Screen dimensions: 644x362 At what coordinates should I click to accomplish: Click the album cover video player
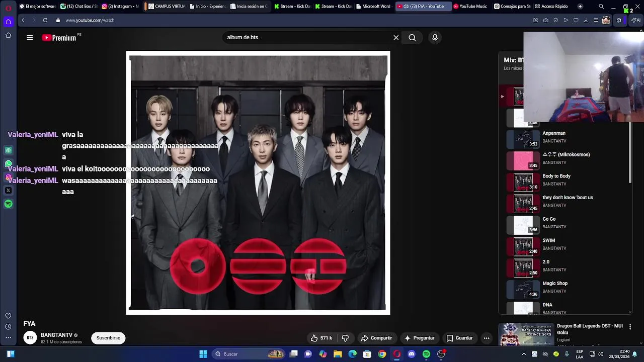pos(258,183)
